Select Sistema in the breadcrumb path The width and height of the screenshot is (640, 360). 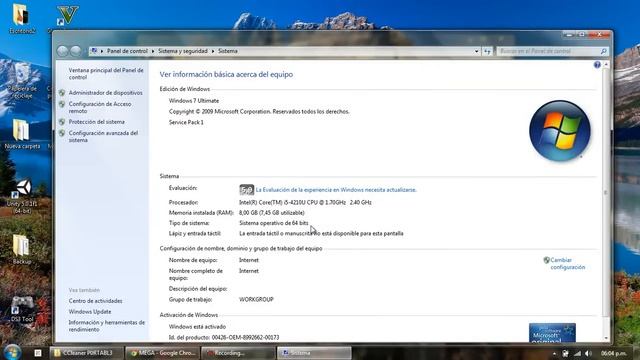pos(227,51)
